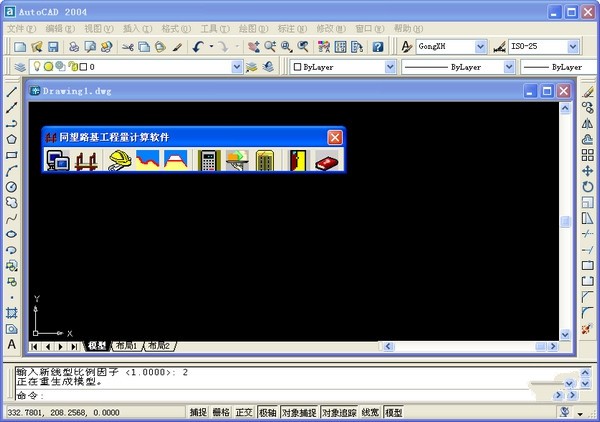This screenshot has width=600, height=422.
Task: Click vertical scrollbar thumb in drawing window
Action: (565, 222)
